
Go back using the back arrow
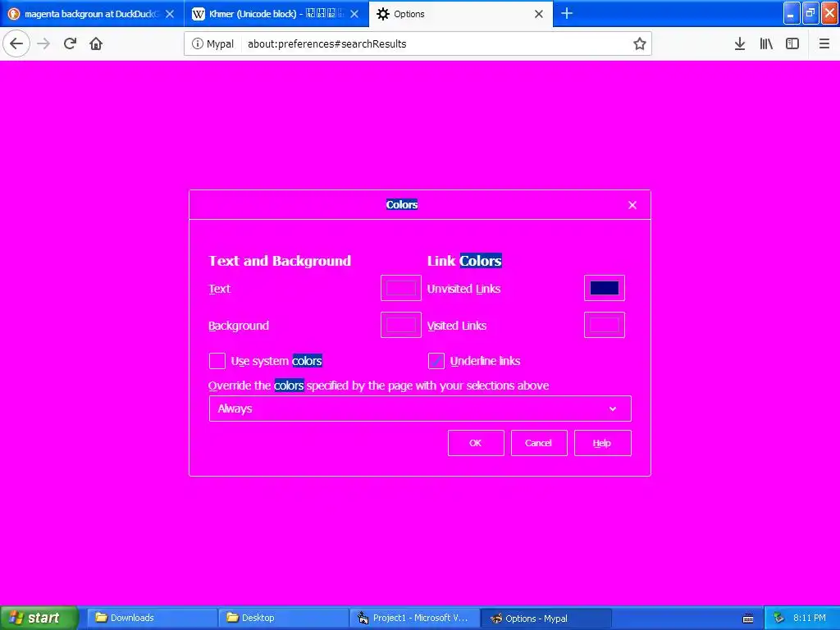click(16, 43)
